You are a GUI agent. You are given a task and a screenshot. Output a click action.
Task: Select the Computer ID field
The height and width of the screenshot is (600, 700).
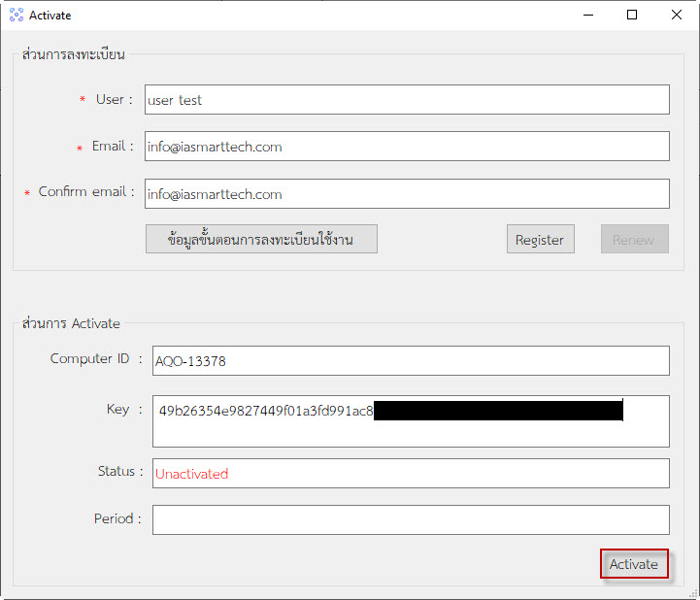click(x=411, y=361)
